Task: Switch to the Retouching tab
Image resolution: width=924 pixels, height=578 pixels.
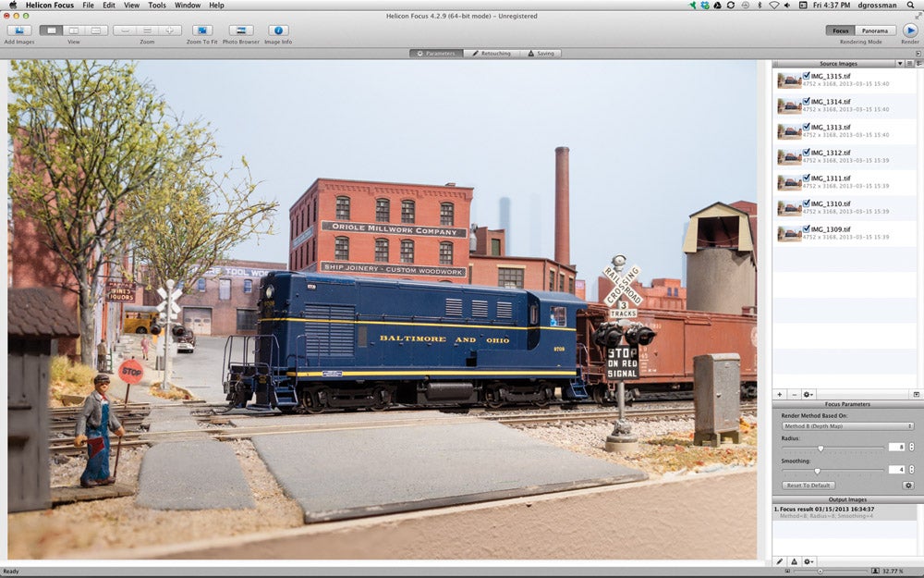Action: 492,53
